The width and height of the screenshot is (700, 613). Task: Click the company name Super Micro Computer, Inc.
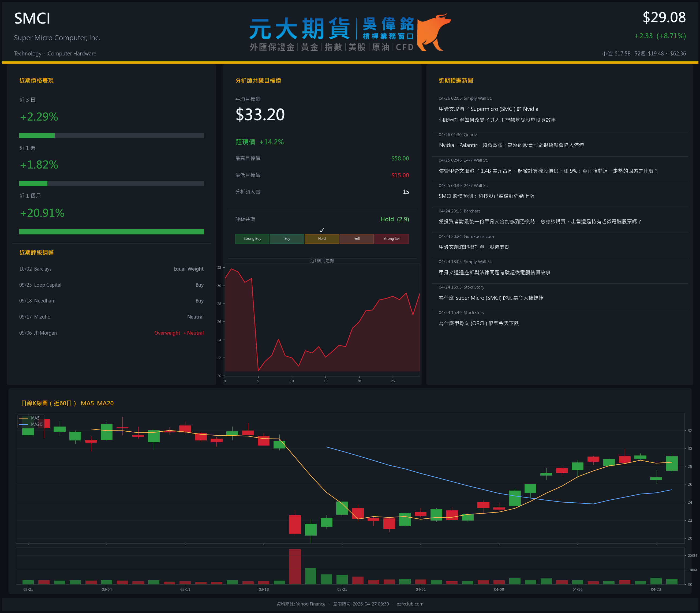tap(57, 38)
